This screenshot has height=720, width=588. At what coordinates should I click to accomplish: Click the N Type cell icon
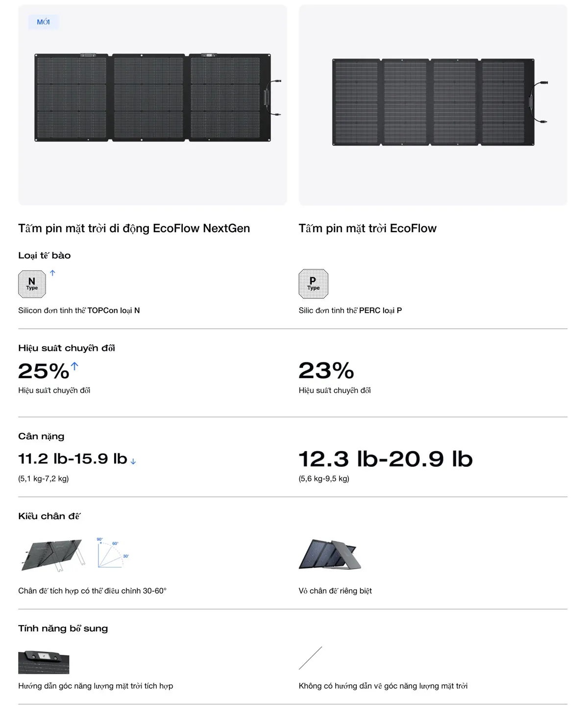tap(32, 284)
